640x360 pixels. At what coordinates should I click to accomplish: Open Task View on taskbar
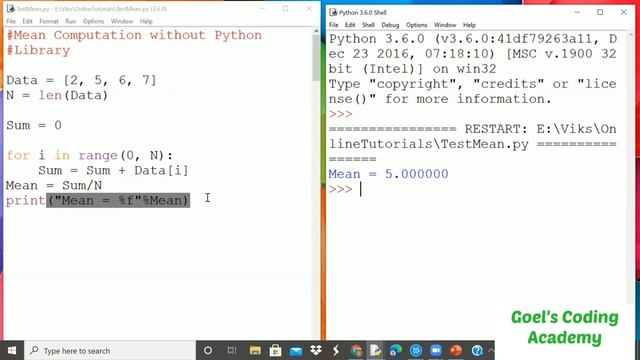pyautogui.click(x=231, y=351)
